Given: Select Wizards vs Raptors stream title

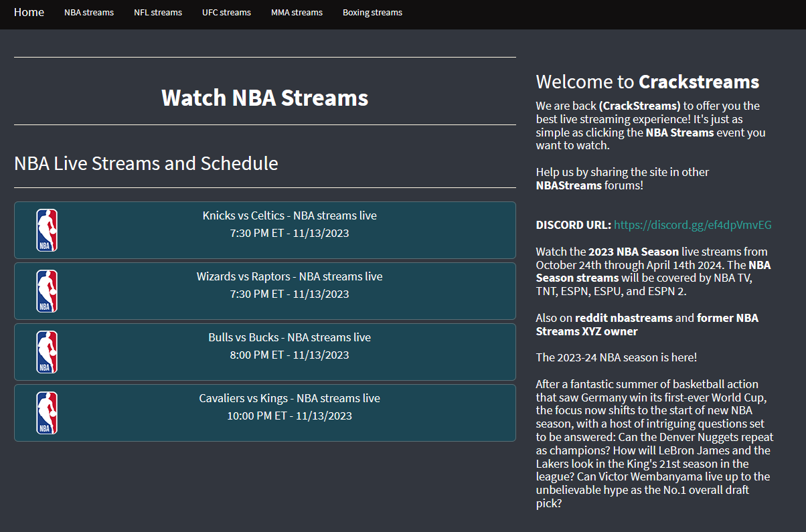Looking at the screenshot, I should coord(289,276).
